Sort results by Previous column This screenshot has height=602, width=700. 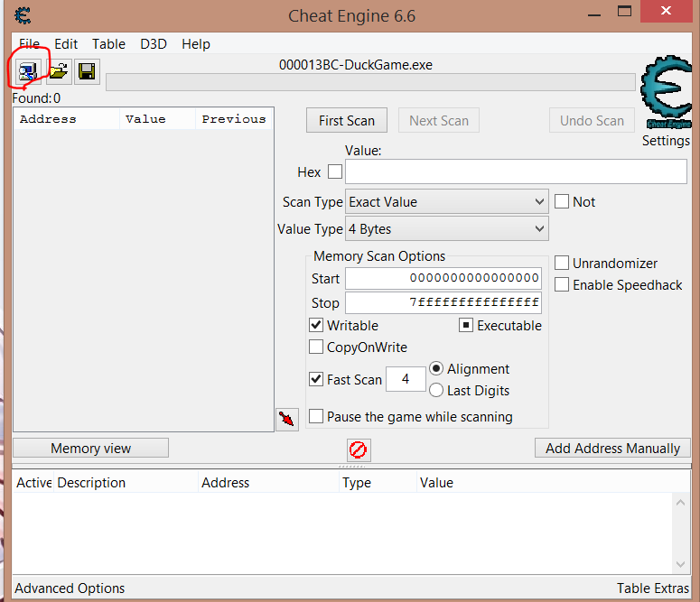pos(234,119)
